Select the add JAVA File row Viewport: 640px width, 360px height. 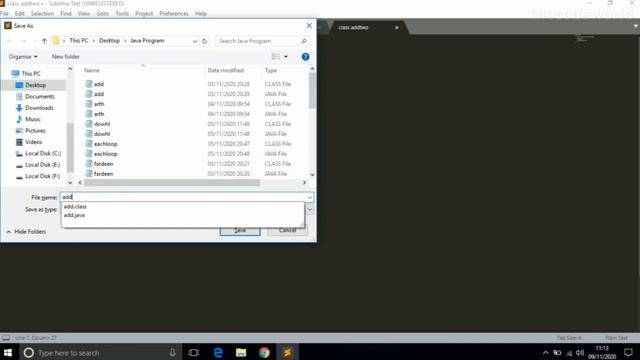[x=196, y=94]
